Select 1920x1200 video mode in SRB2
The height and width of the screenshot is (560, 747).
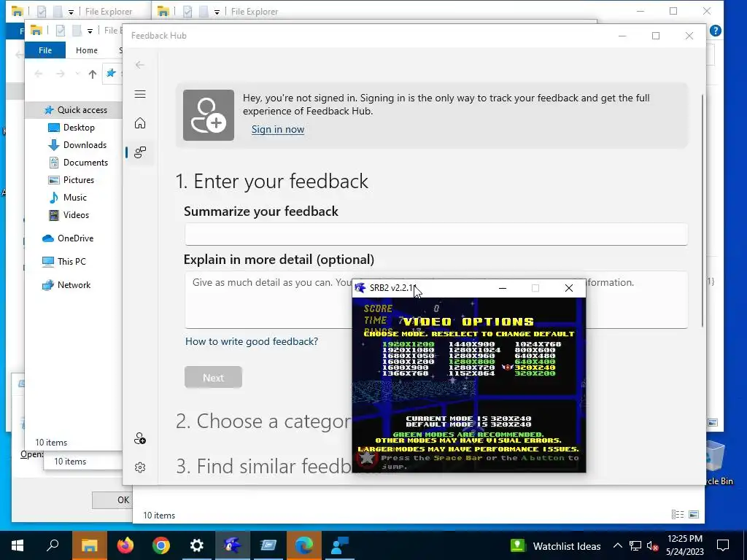coord(409,344)
